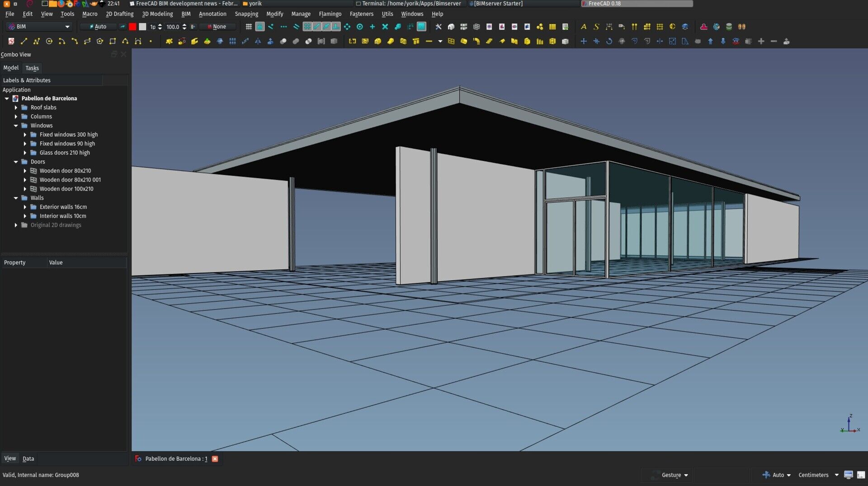868x486 pixels.
Task: Select the Arch Wall tool
Action: (403, 41)
